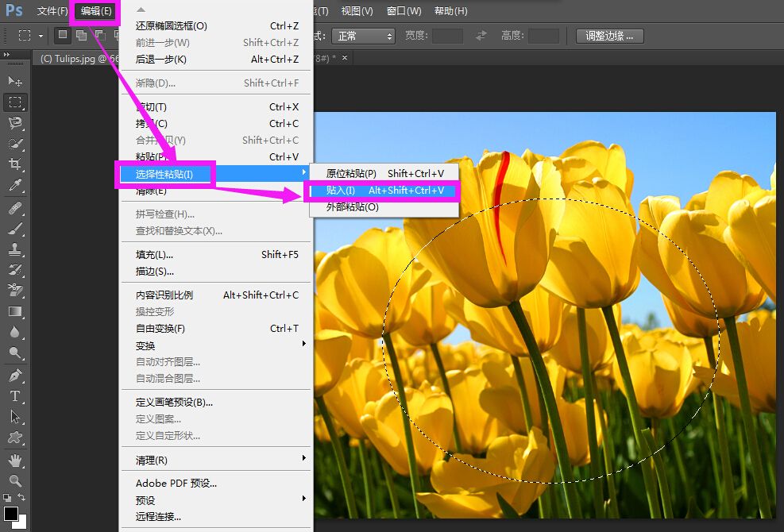
Task: Choose Adobe PDF 预设... menu item
Action: click(x=217, y=484)
